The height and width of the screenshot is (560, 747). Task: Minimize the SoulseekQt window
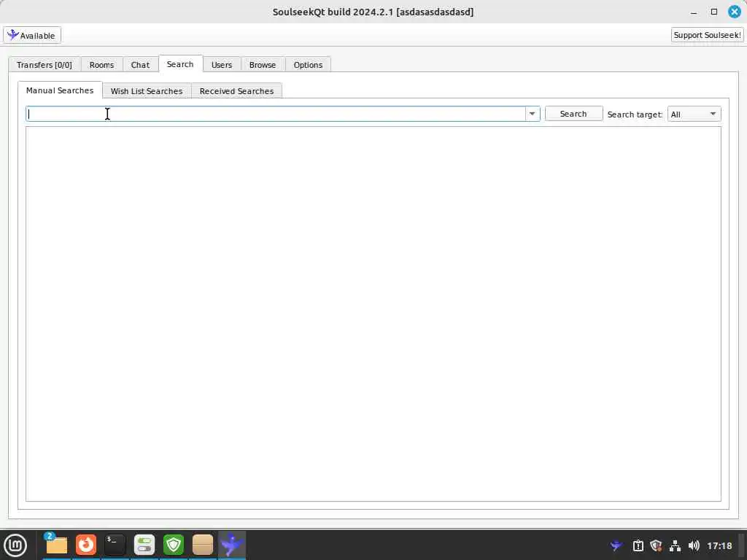[694, 12]
